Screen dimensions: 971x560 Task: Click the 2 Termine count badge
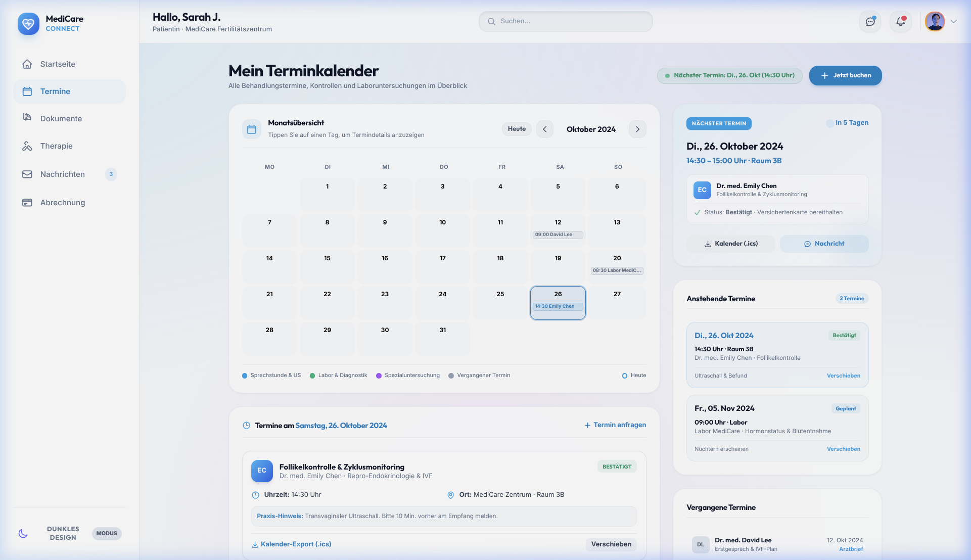(x=852, y=299)
